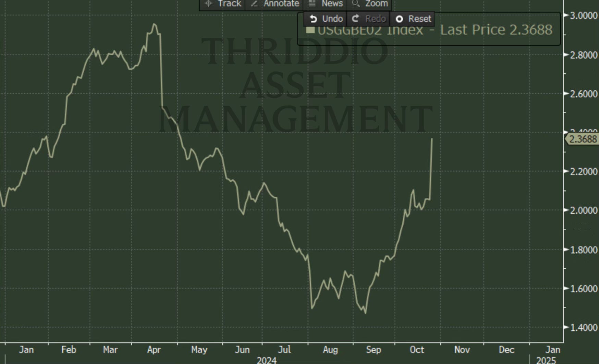
Task: Click the Jun month label
Action: (x=242, y=350)
